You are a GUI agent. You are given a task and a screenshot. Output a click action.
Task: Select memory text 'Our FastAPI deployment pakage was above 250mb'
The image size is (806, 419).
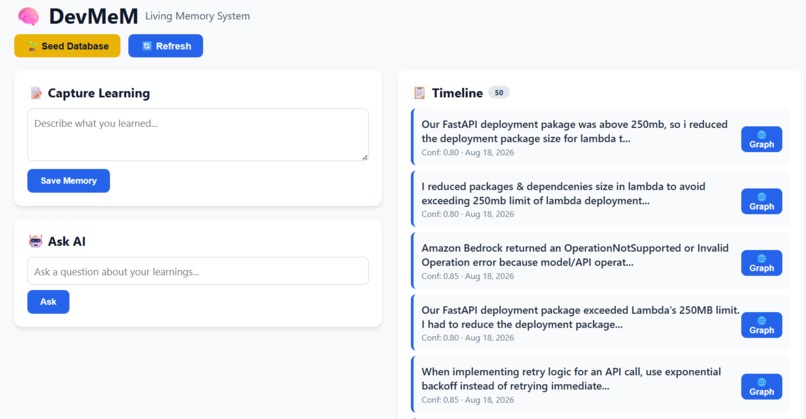[575, 131]
